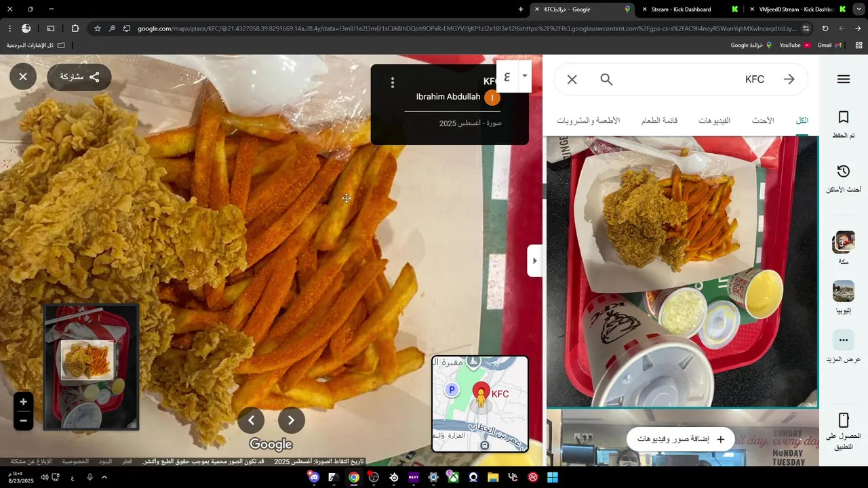The width and height of the screenshot is (868, 488).
Task: Open the Gmail bookmark
Action: pyautogui.click(x=829, y=45)
